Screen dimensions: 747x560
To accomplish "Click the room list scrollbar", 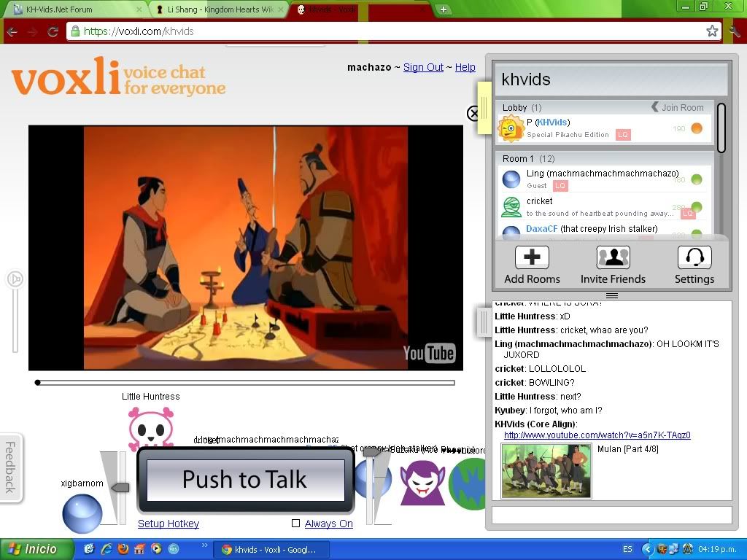I will (721, 128).
